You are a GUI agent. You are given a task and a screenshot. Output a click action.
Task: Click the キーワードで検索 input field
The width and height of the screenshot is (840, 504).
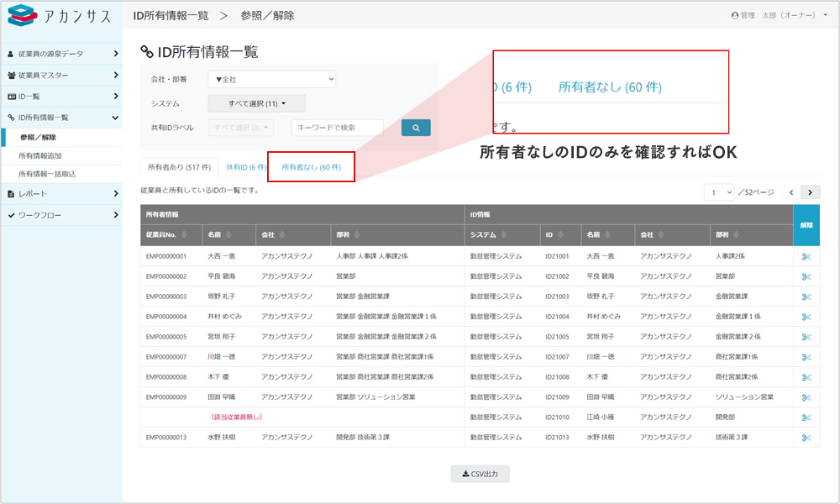point(338,128)
